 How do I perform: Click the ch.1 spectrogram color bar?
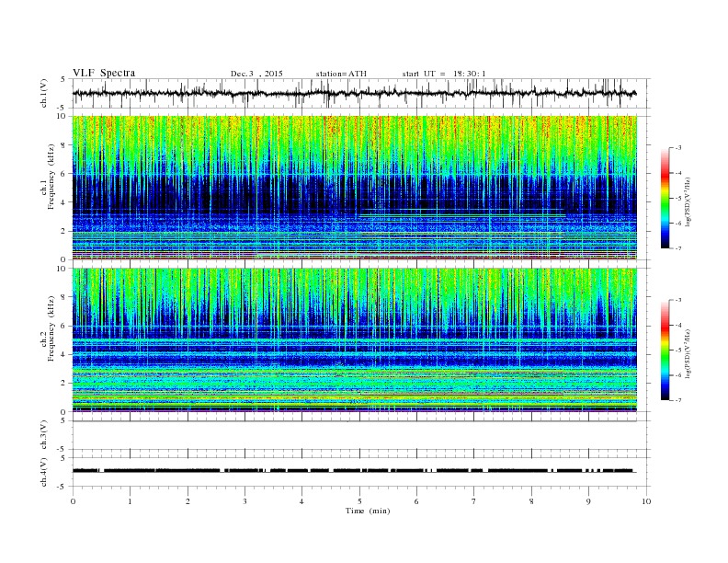665,198
